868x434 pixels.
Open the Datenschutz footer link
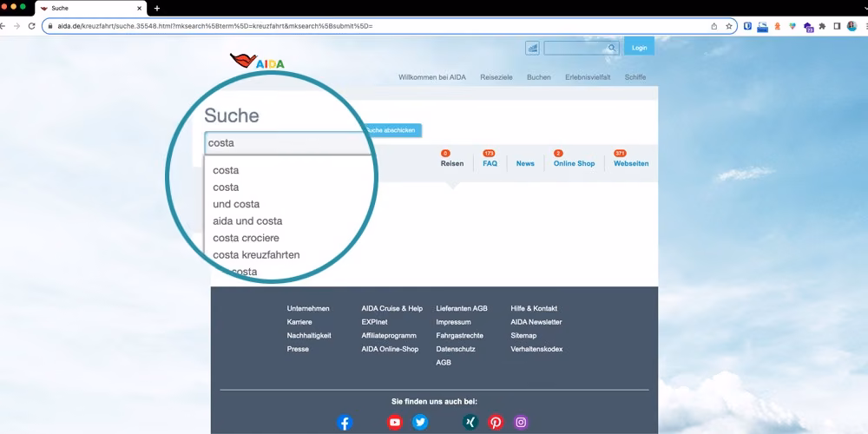[x=456, y=349]
